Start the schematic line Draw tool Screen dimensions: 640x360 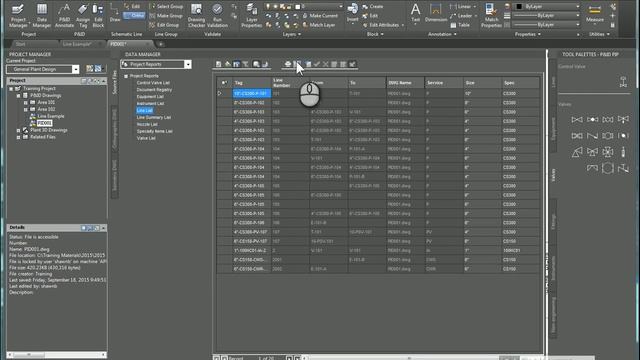[115, 13]
